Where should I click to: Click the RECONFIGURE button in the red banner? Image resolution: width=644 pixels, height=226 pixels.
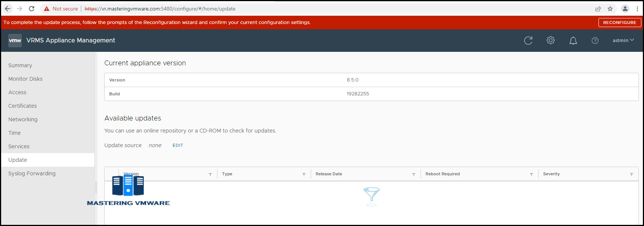620,23
